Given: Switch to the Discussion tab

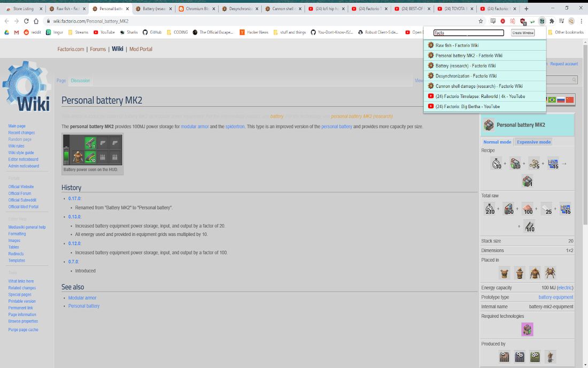Looking at the screenshot, I should click(80, 80).
